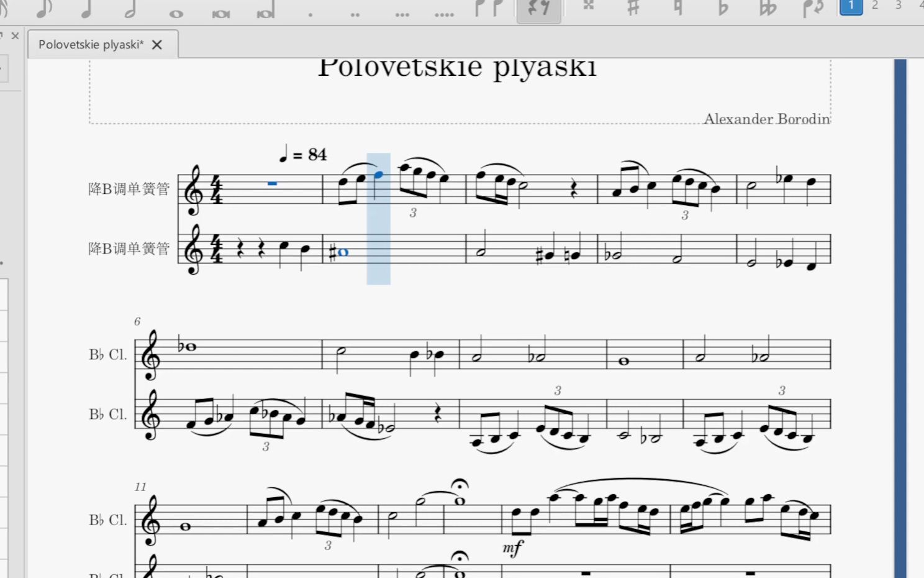Screen dimensions: 924x578
Task: Close the left side panel
Action: (15, 36)
